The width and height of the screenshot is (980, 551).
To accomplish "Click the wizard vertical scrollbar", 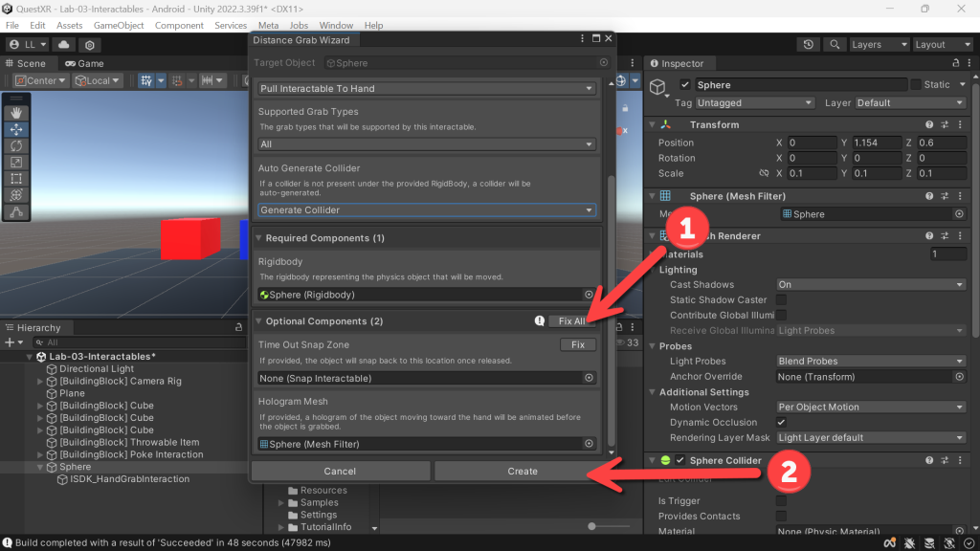I will (x=612, y=310).
